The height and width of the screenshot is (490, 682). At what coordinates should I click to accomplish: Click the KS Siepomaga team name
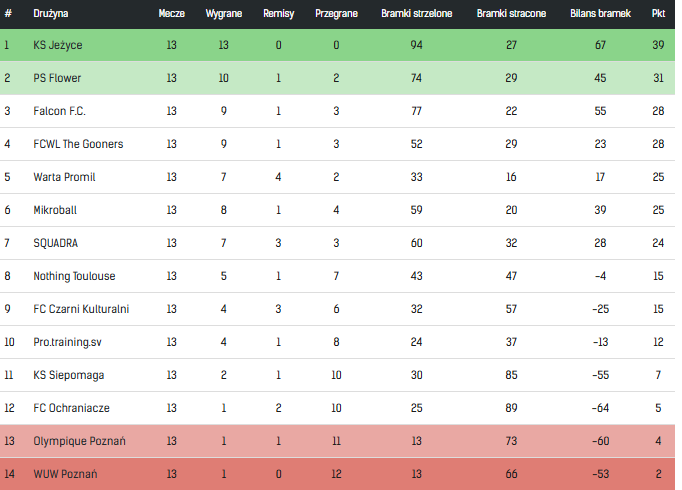tap(68, 375)
